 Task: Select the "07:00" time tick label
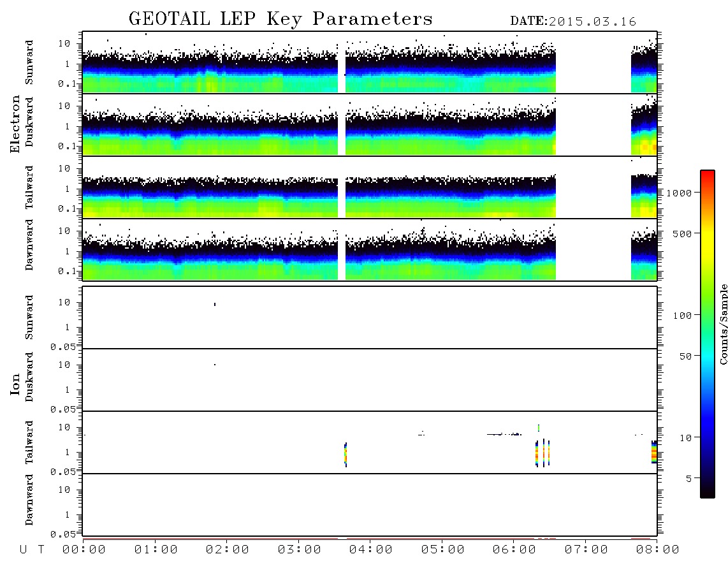pos(586,550)
